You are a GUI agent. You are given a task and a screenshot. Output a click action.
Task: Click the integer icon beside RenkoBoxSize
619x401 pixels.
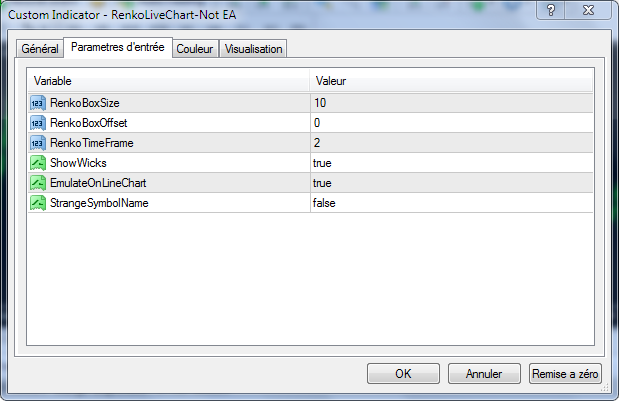pyautogui.click(x=38, y=103)
